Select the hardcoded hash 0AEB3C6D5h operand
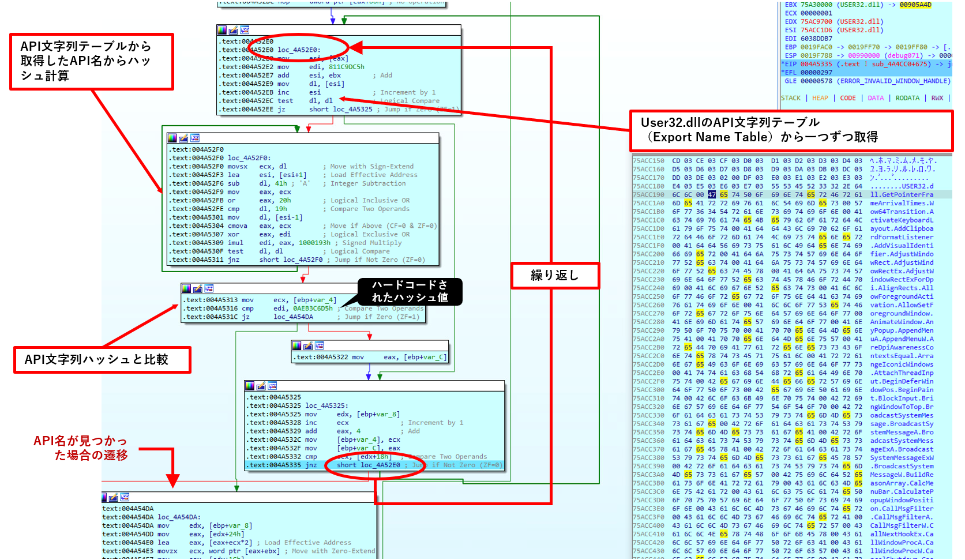The width and height of the screenshot is (965, 560). coord(313,309)
